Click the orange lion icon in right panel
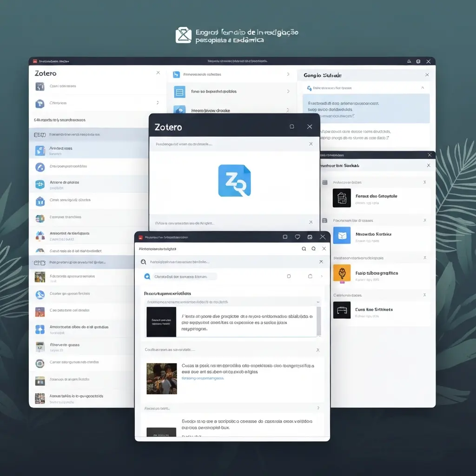476x476 pixels. click(x=342, y=273)
